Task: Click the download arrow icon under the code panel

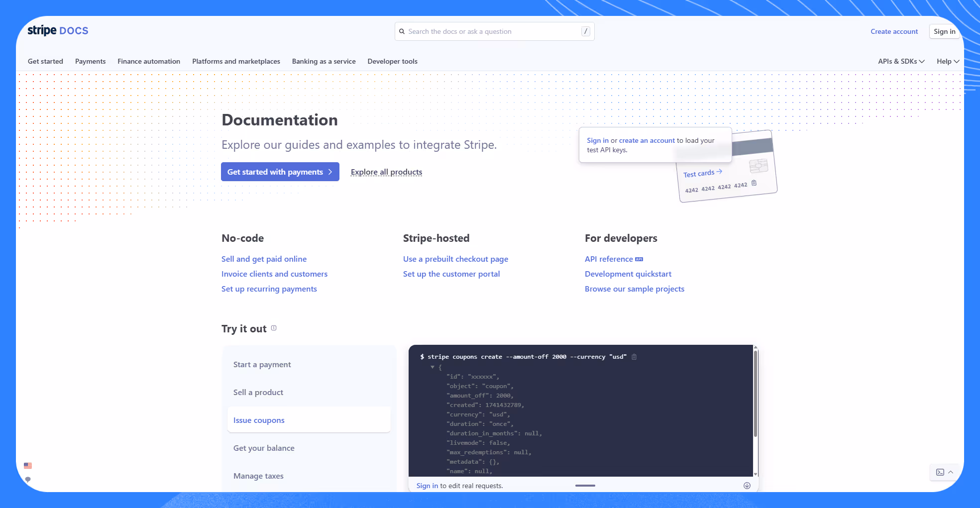Action: 747,486
